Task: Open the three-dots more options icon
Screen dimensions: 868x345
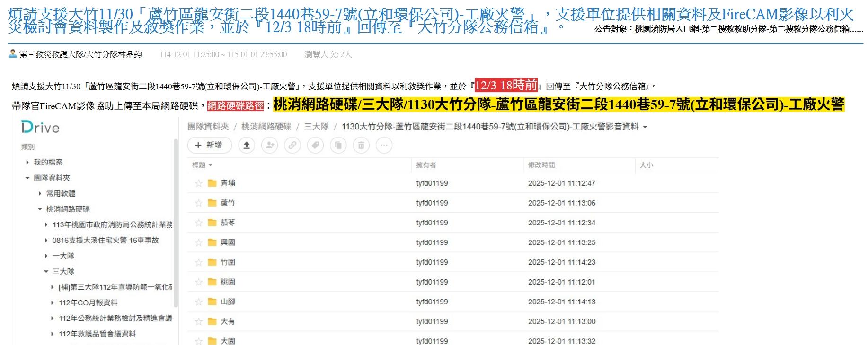Action: click(x=384, y=145)
